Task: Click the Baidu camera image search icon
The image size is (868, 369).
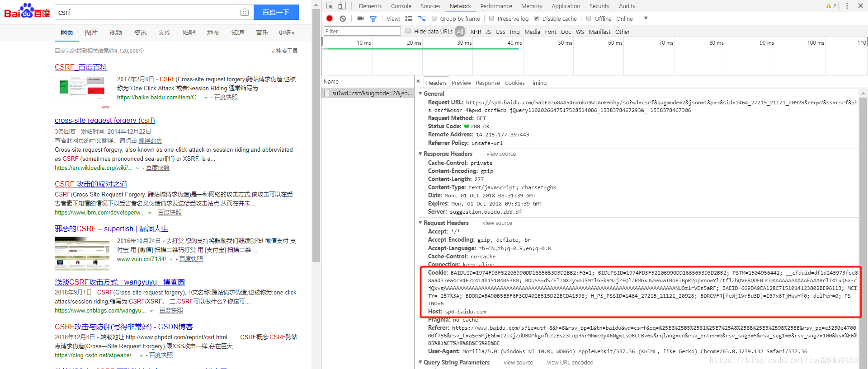Action: click(x=245, y=12)
